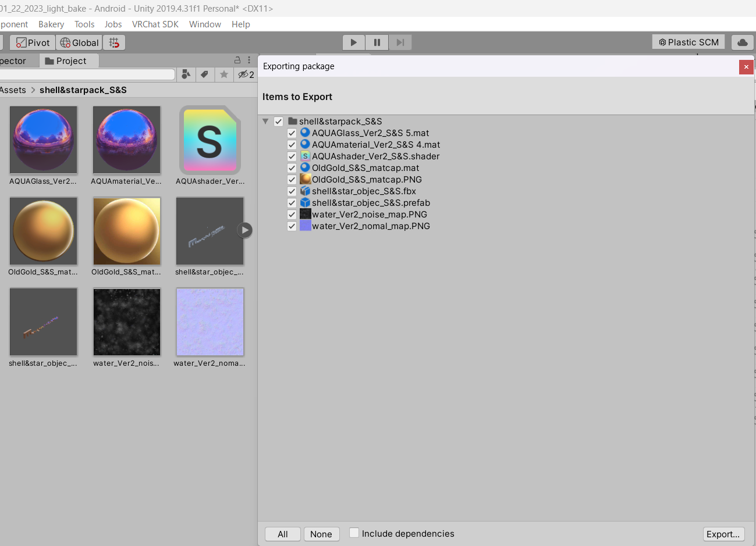Image resolution: width=756 pixels, height=546 pixels.
Task: Click water_Ver2_noise_map.PNG texture icon
Action: pos(305,214)
